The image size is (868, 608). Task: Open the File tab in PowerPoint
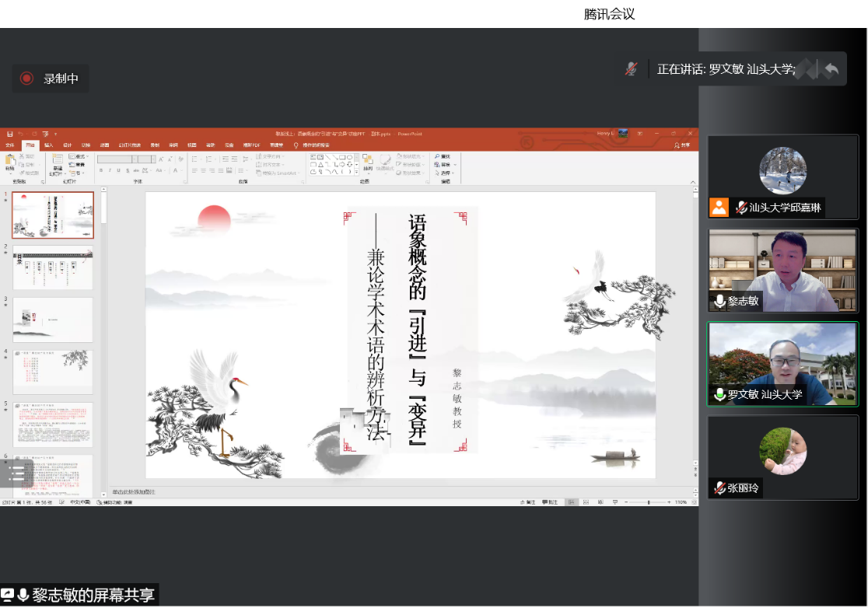10,145
